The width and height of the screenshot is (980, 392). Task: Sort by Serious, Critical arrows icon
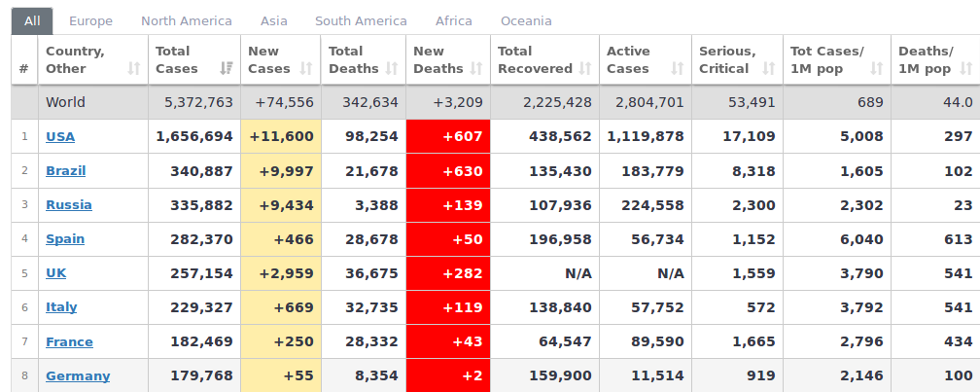pos(769,69)
